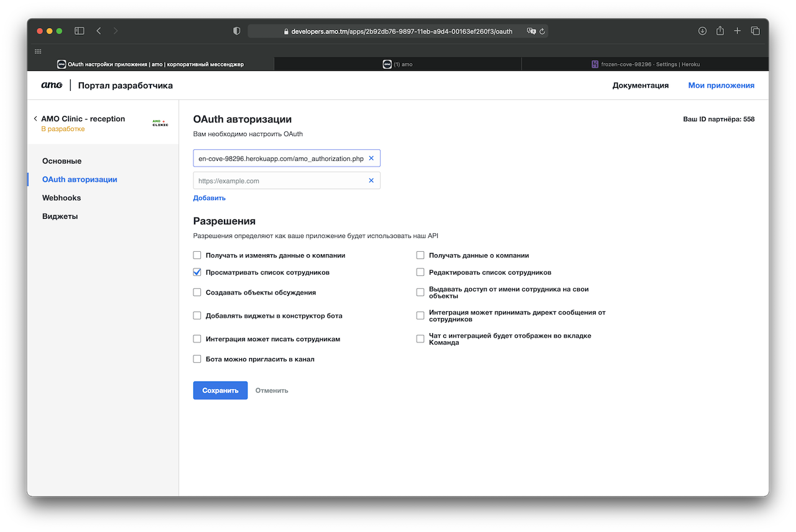Click the Share icon in Safari toolbar
The height and width of the screenshot is (532, 796).
(720, 31)
